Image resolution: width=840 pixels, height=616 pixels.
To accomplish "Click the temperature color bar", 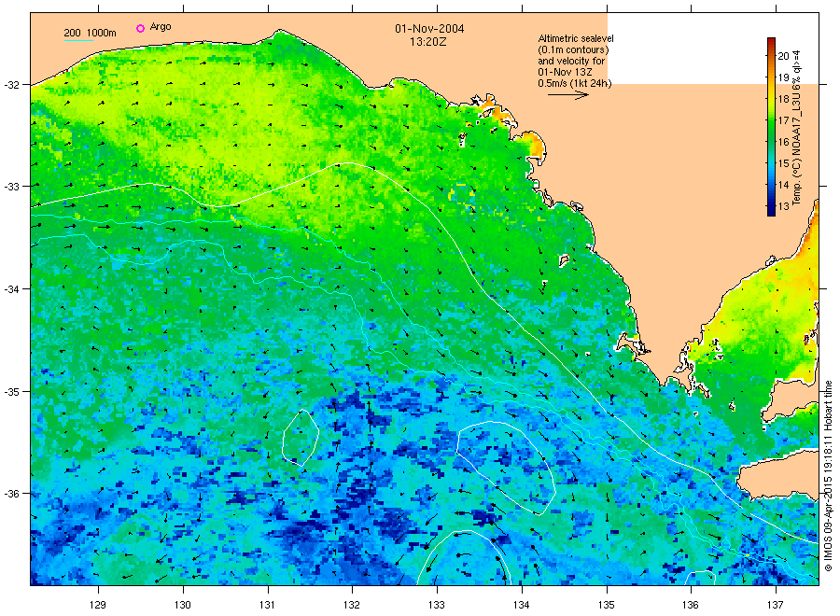I will tap(771, 127).
